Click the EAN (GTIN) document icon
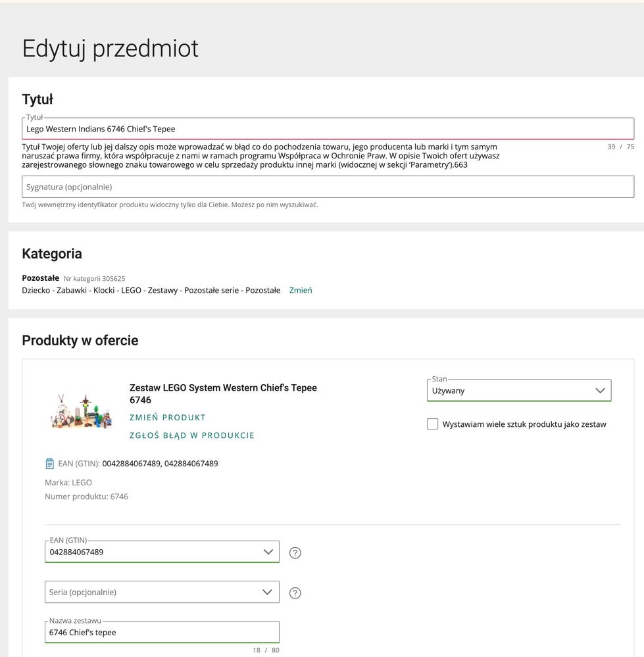 click(49, 464)
